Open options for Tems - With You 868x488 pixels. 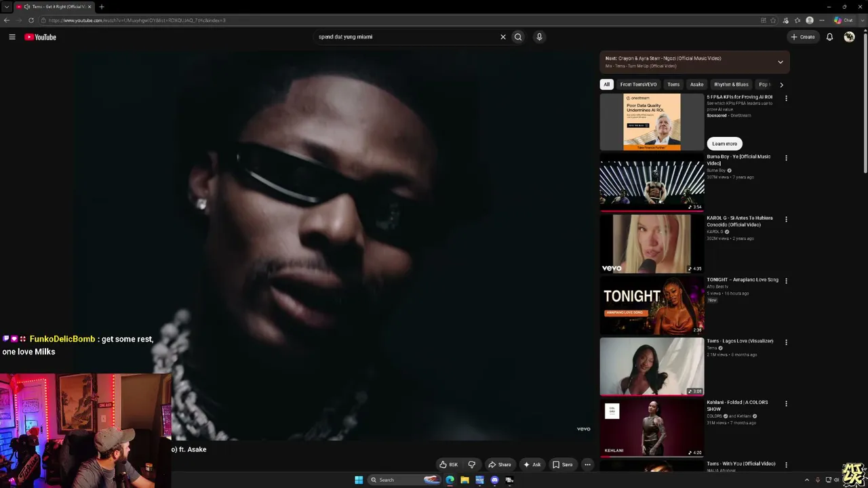786,465
